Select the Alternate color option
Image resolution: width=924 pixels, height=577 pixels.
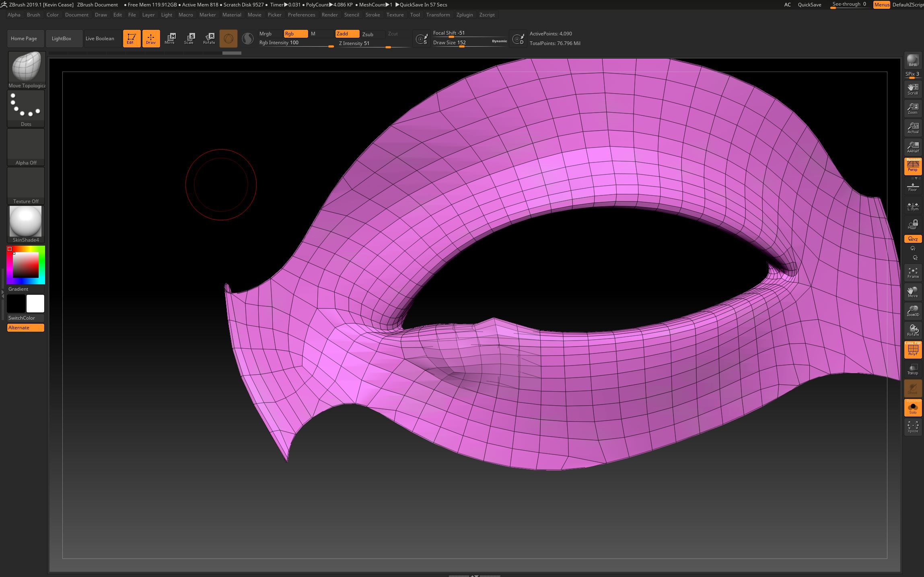[19, 328]
